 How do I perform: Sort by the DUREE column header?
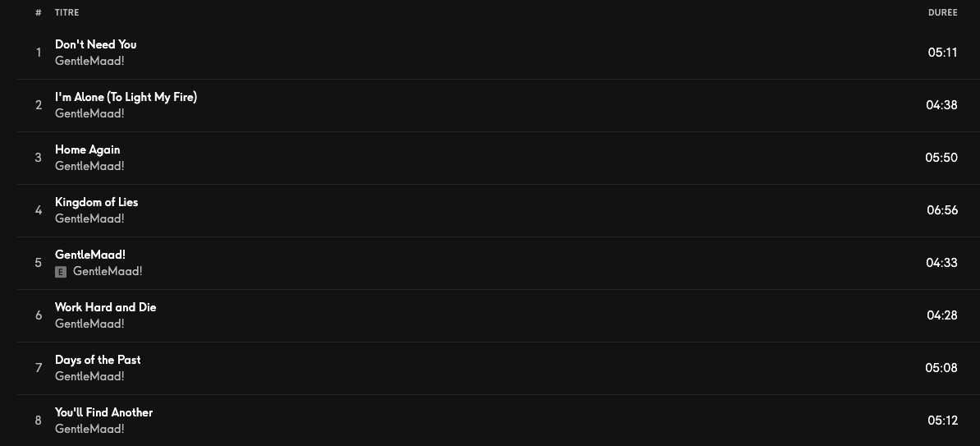(x=942, y=12)
